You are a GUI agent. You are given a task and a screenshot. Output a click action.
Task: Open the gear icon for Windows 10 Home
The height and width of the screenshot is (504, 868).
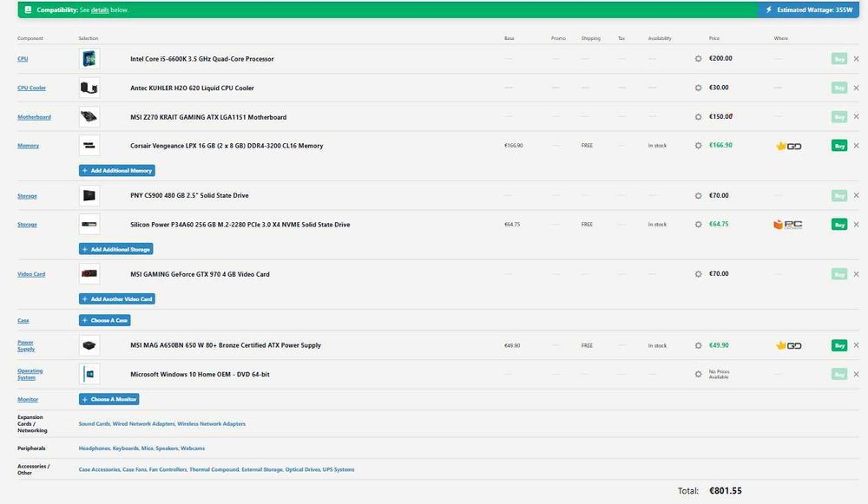click(x=698, y=374)
